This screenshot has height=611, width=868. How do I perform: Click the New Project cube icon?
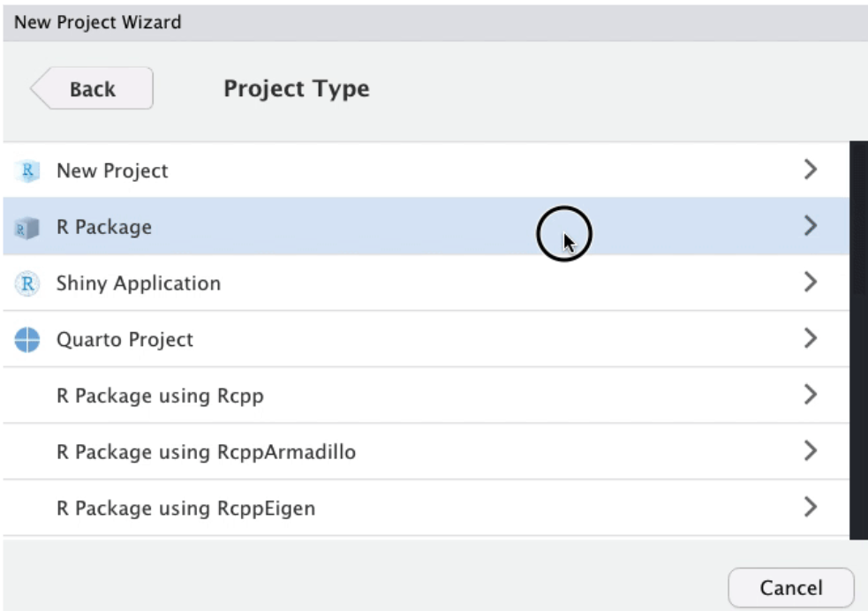tap(27, 171)
